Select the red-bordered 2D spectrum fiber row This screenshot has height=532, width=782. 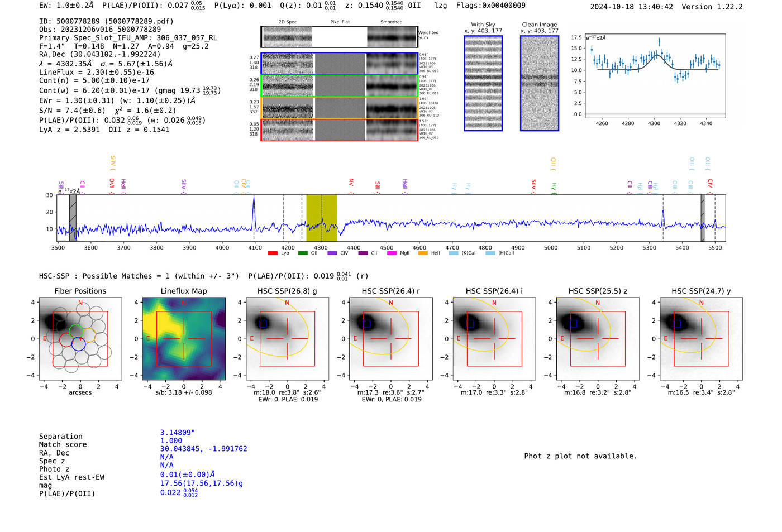click(340, 130)
